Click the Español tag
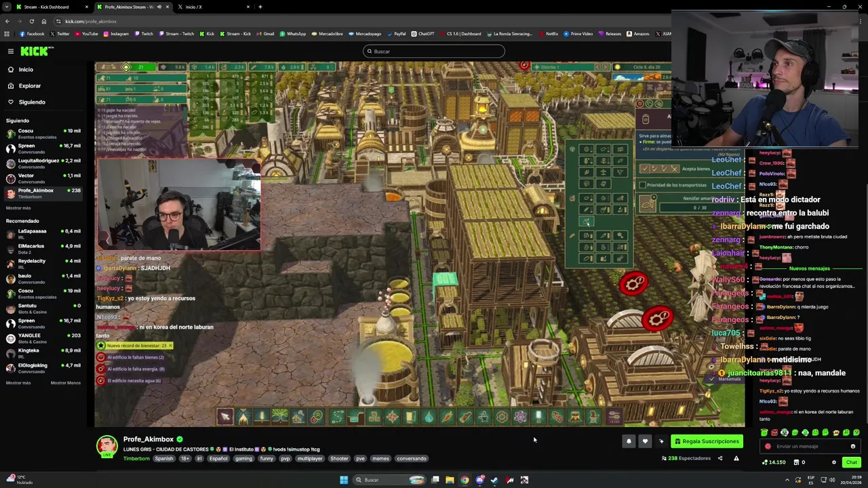Viewport: 868px width, 488px height. point(218,459)
